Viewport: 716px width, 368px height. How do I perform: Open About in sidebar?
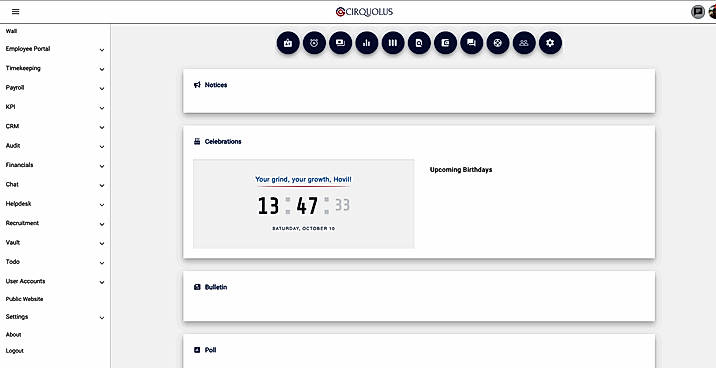pyautogui.click(x=13, y=335)
